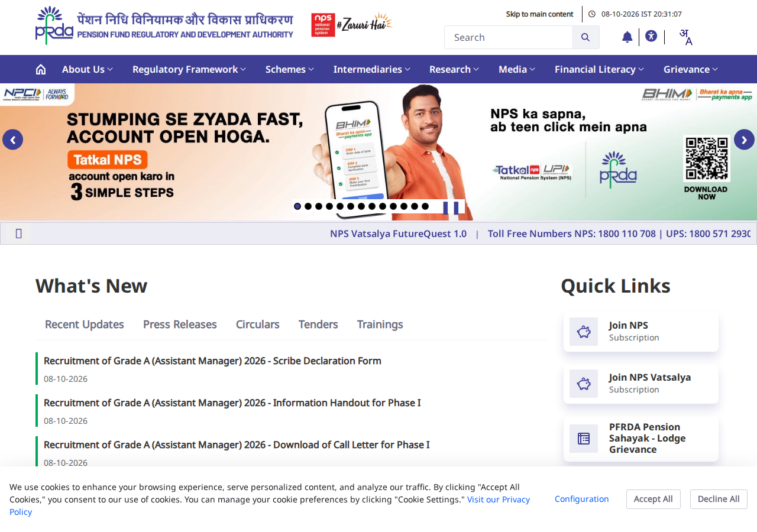Pause the news ticker on the left

[x=18, y=233]
